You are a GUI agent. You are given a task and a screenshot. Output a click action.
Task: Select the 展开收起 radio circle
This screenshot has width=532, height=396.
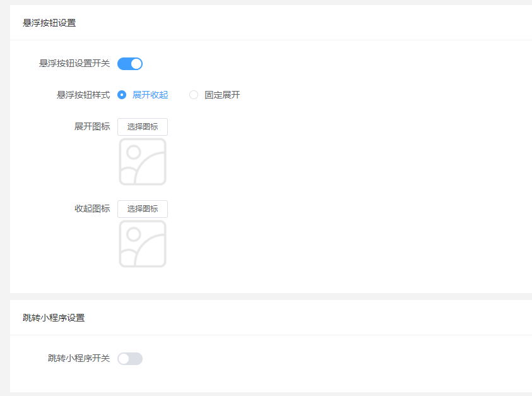click(122, 95)
